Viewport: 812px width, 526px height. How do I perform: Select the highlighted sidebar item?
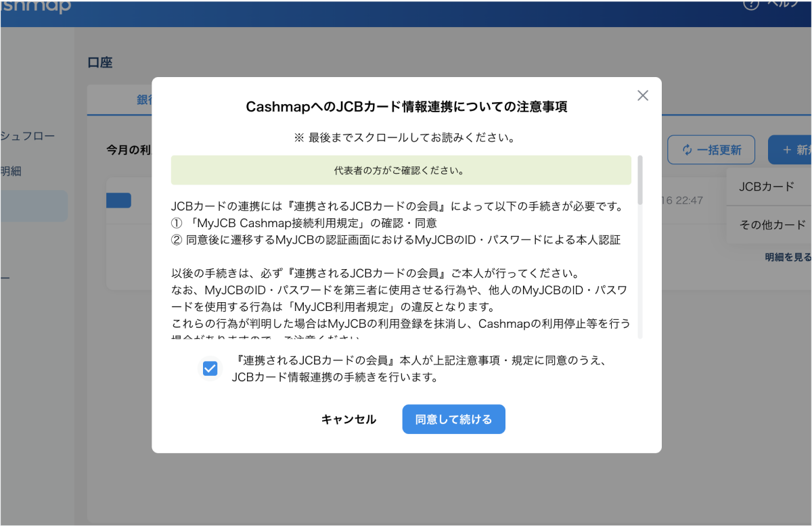pyautogui.click(x=34, y=206)
